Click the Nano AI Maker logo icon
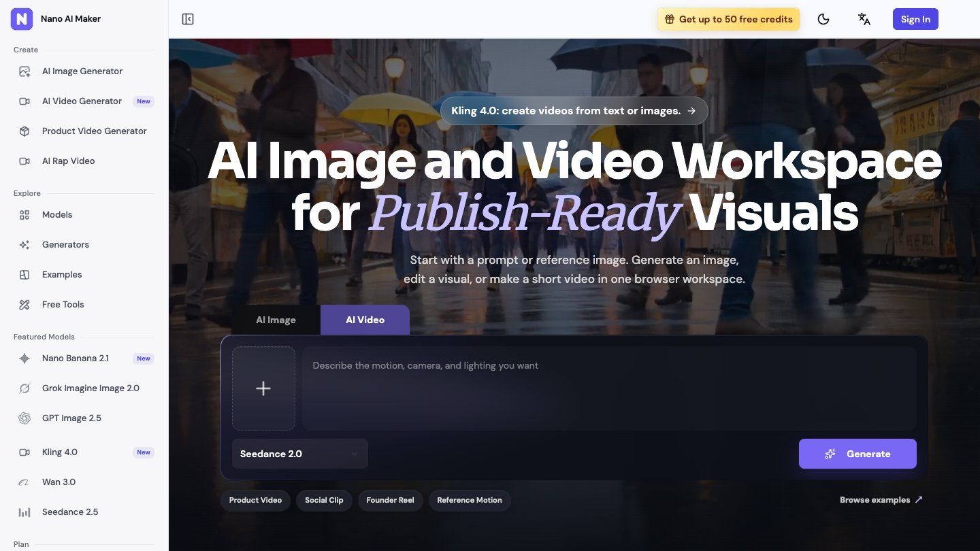The image size is (980, 551). (22, 19)
